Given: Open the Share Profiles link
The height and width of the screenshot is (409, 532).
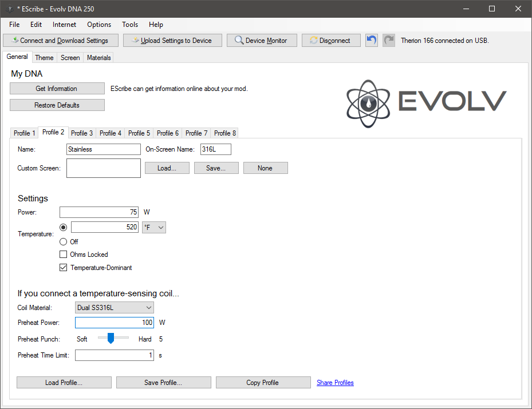Looking at the screenshot, I should coord(335,383).
